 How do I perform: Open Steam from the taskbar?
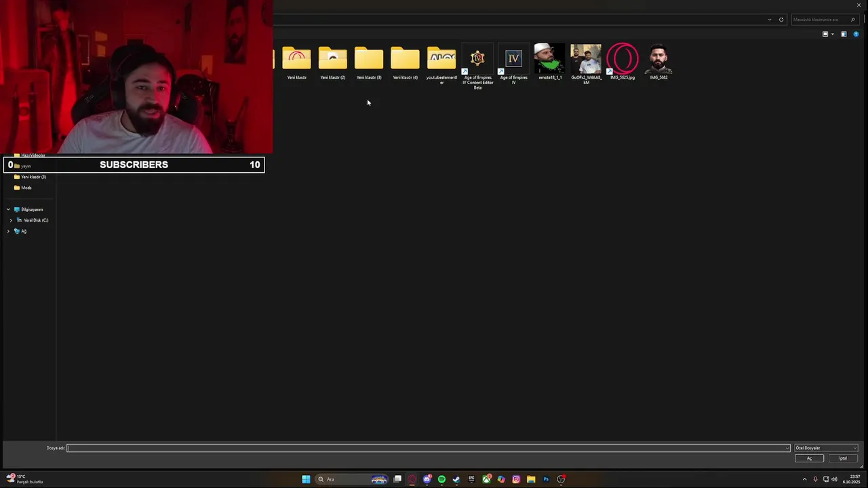456,479
